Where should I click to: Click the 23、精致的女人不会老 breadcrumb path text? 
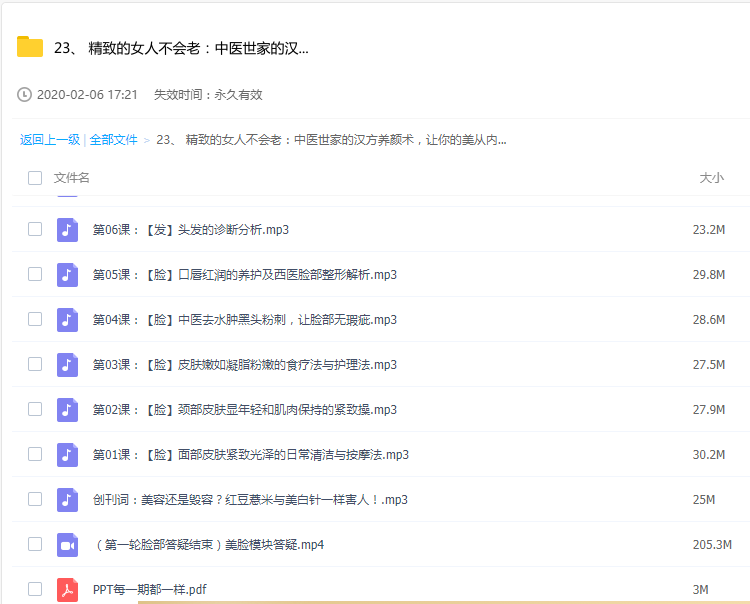pos(331,140)
